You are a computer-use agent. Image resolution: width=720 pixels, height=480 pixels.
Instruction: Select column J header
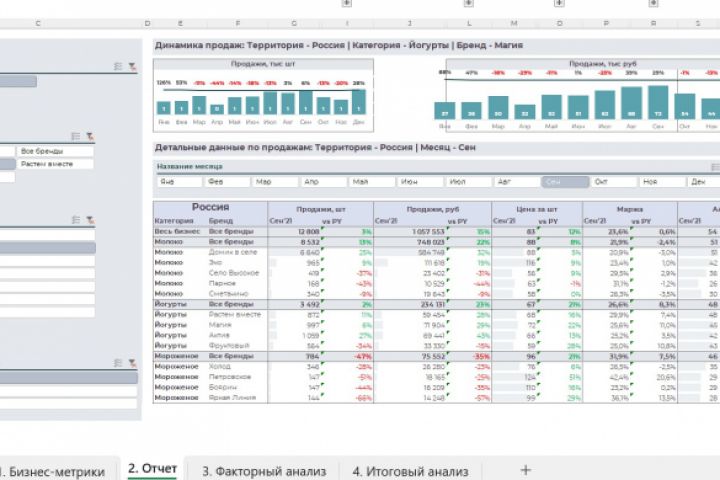[x=410, y=23]
